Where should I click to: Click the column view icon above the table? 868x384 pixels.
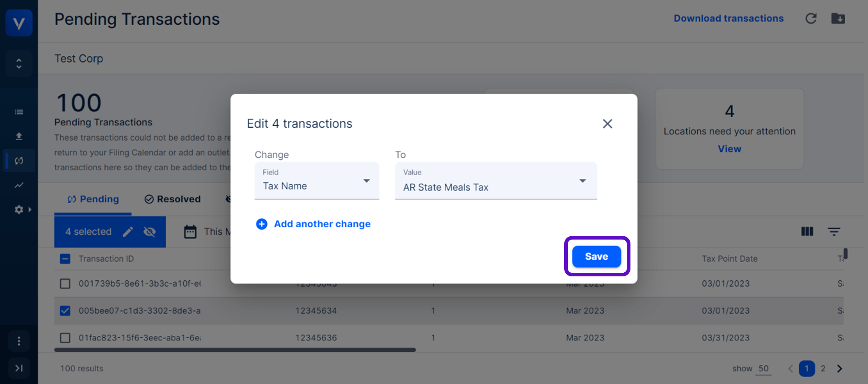[807, 231]
